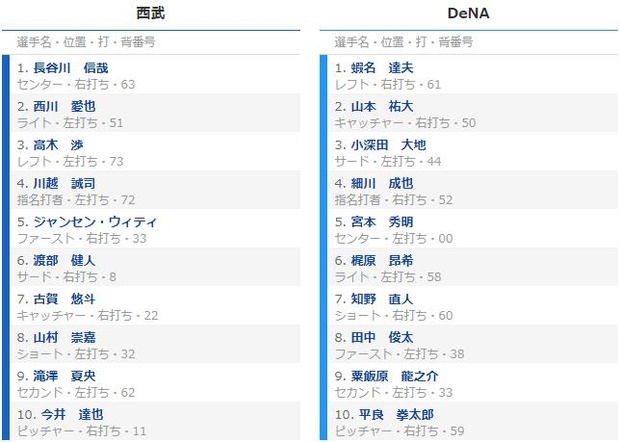The height and width of the screenshot is (442, 620).
Task: Open shortstop 知野 直人 profile
Action: point(382,299)
